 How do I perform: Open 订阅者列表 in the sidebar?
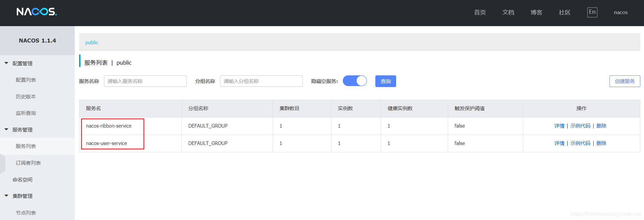28,163
